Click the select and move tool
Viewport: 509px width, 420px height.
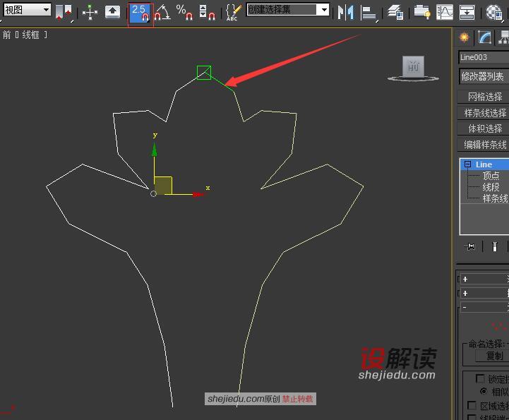(x=90, y=12)
